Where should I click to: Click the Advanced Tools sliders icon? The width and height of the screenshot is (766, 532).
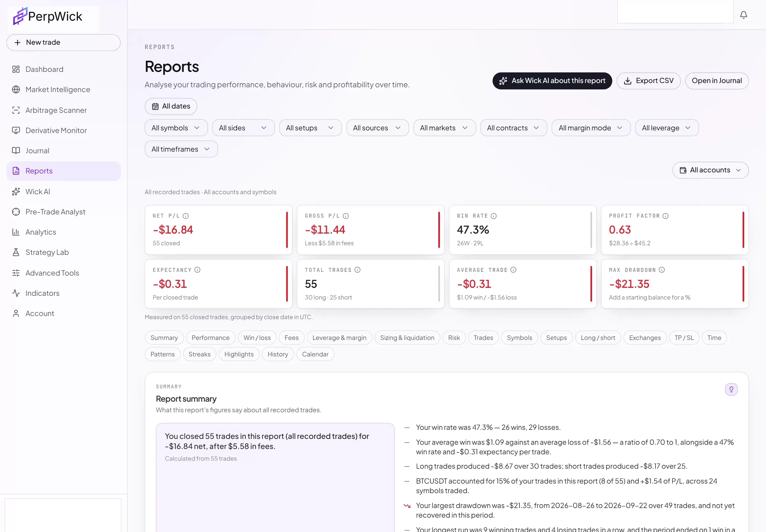(16, 273)
